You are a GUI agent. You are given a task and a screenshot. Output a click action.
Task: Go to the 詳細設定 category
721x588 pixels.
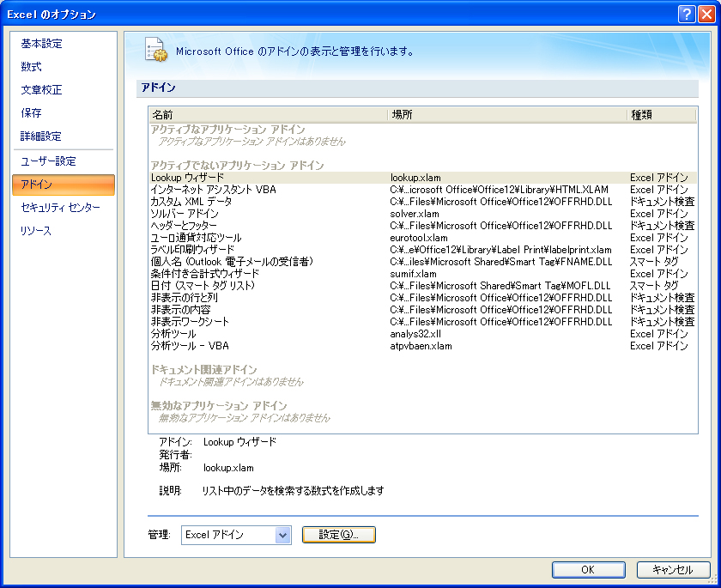tap(42, 136)
